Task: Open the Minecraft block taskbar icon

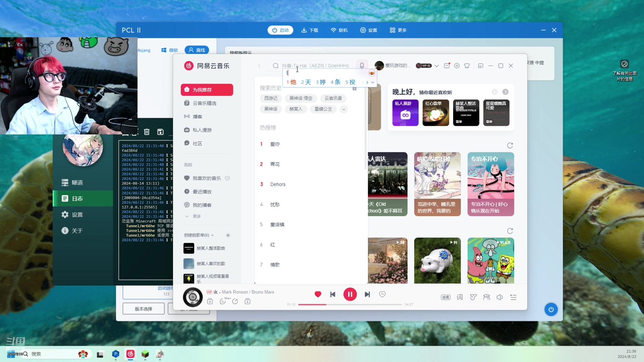Action: coord(145,354)
